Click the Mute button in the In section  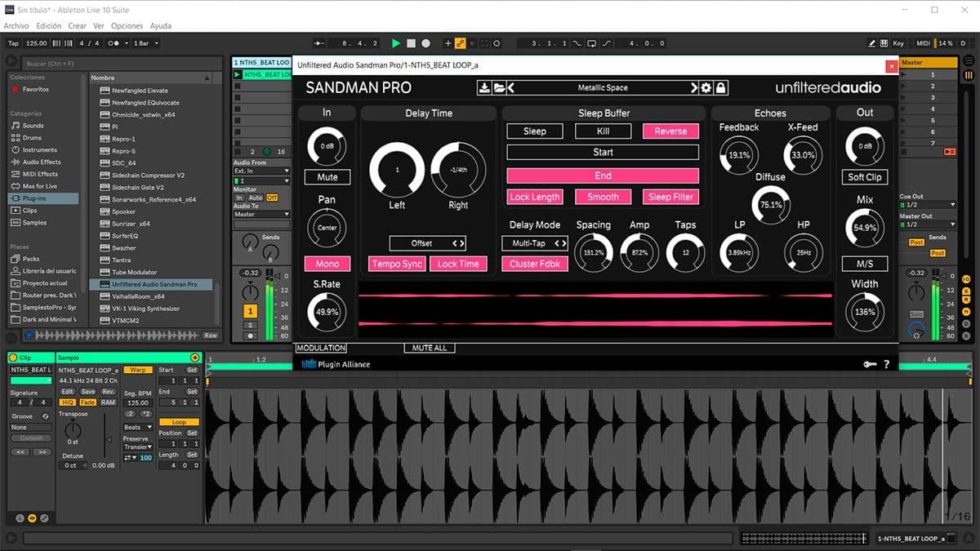point(327,177)
